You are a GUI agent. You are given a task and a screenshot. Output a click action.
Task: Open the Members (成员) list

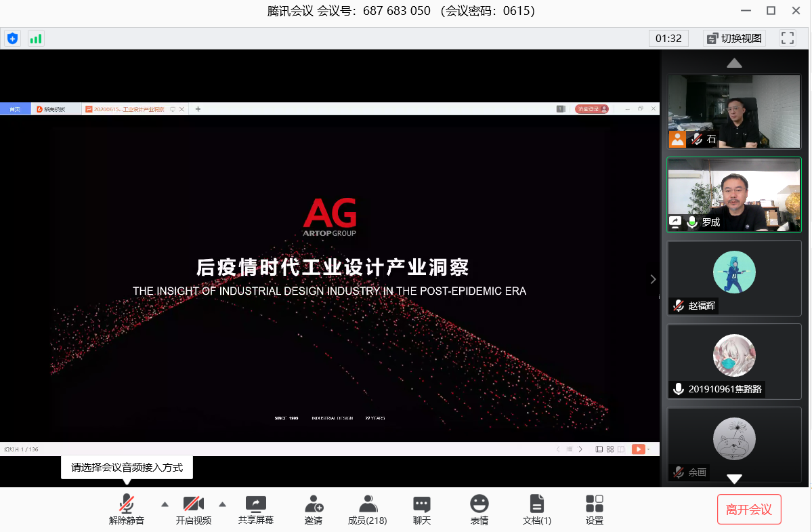pos(368,510)
